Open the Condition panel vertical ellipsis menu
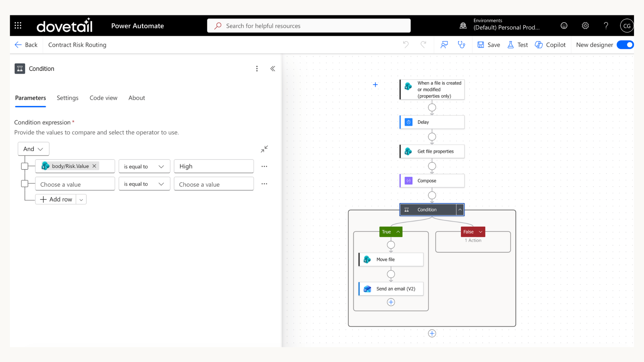This screenshot has width=644, height=362. point(257,69)
